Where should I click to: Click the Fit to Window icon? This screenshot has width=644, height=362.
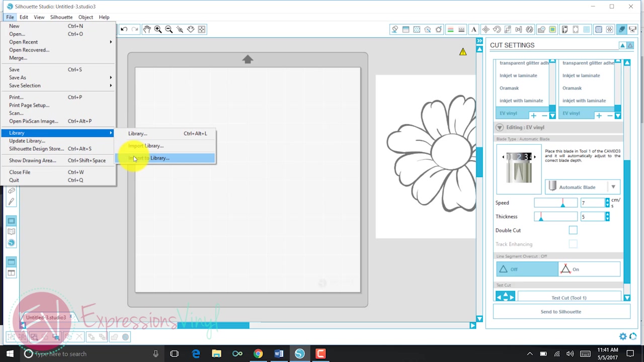202,29
